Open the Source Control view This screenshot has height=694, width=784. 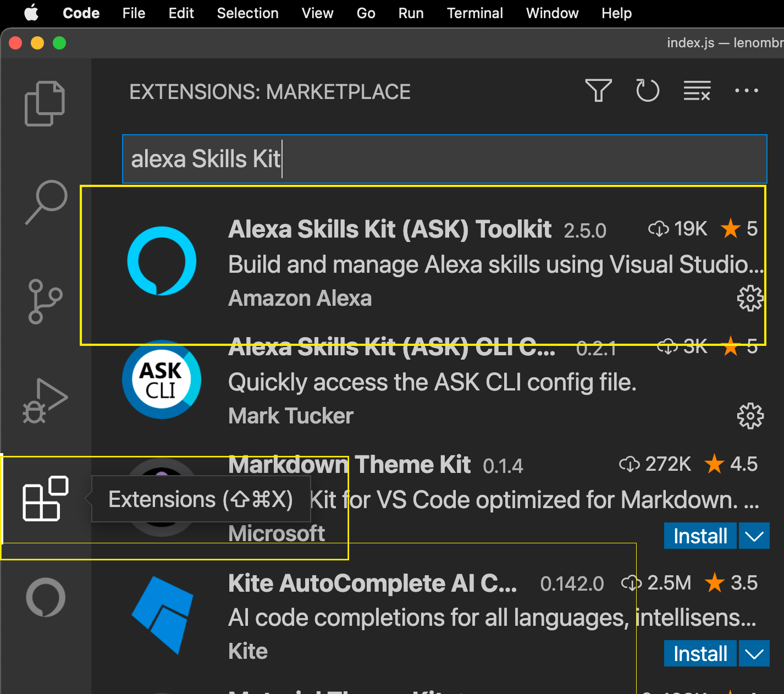coord(46,301)
